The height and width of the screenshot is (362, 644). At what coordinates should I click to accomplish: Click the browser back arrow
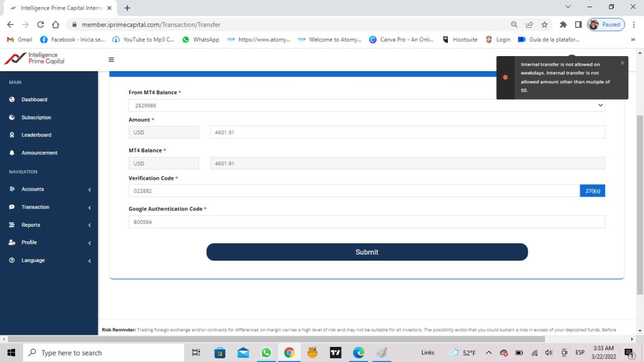pos(10,25)
